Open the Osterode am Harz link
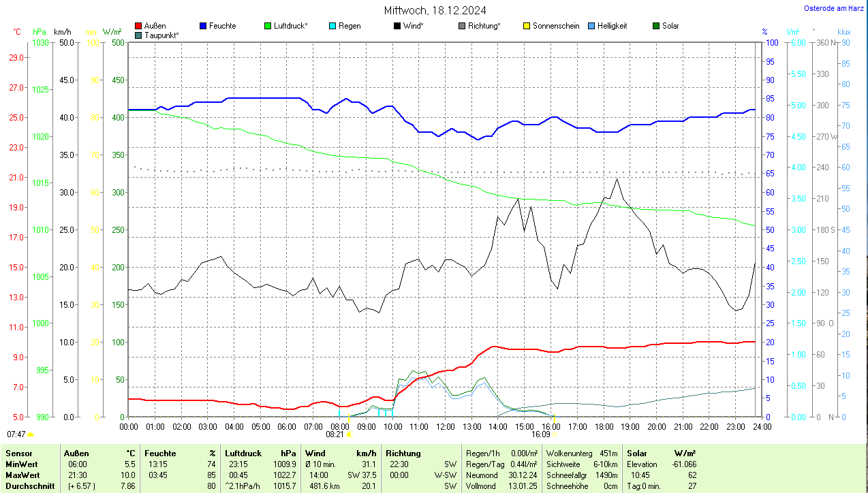 (x=833, y=8)
